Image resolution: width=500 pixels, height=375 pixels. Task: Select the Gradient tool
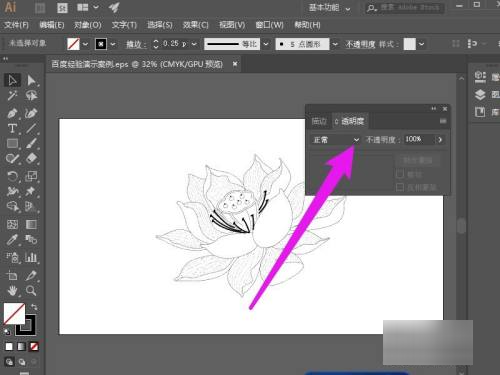31,224
